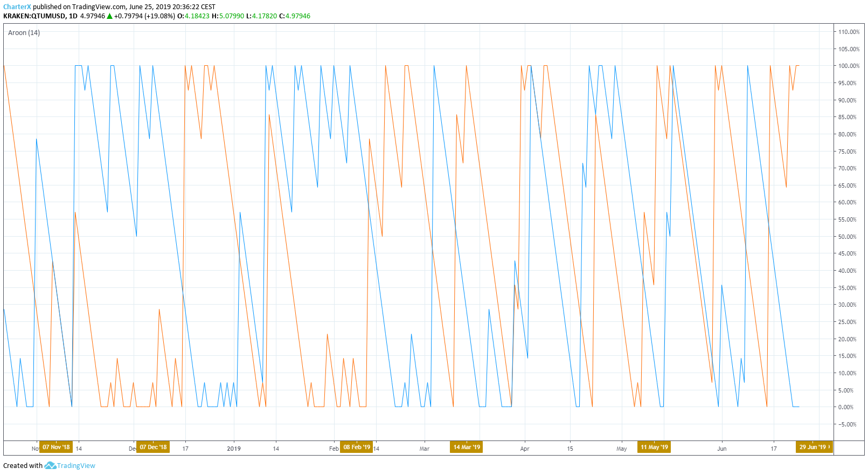868x475 pixels.
Task: Click the 29 Jun '19 date marker
Action: [x=813, y=447]
